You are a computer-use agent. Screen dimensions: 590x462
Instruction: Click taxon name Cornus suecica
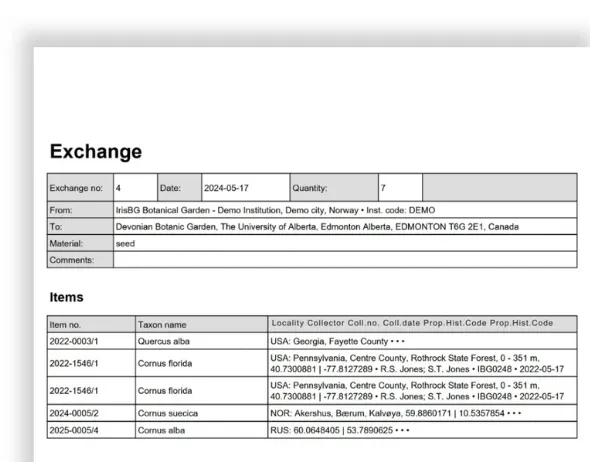pyautogui.click(x=168, y=413)
